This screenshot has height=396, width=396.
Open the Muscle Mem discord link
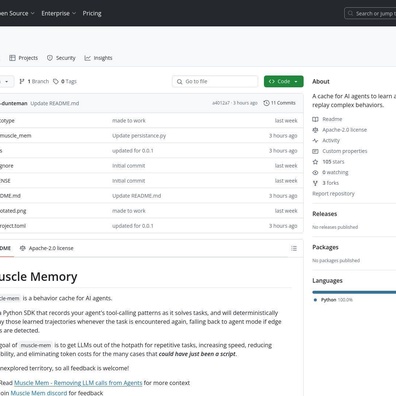point(39,393)
